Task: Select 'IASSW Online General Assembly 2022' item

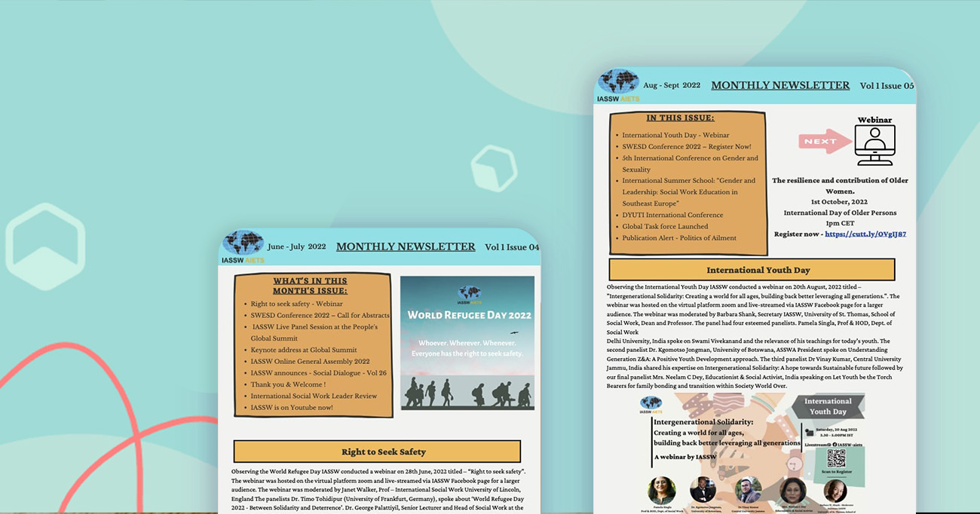Action: [x=310, y=361]
